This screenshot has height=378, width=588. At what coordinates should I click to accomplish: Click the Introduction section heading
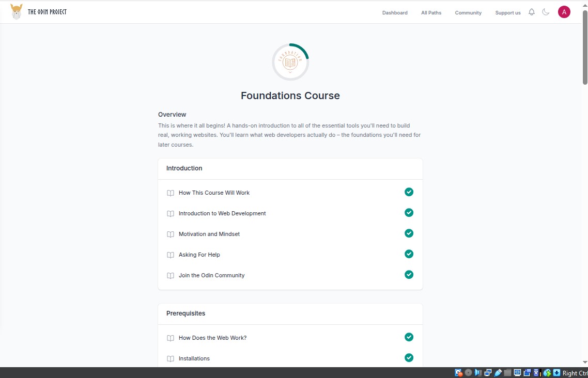click(x=184, y=168)
